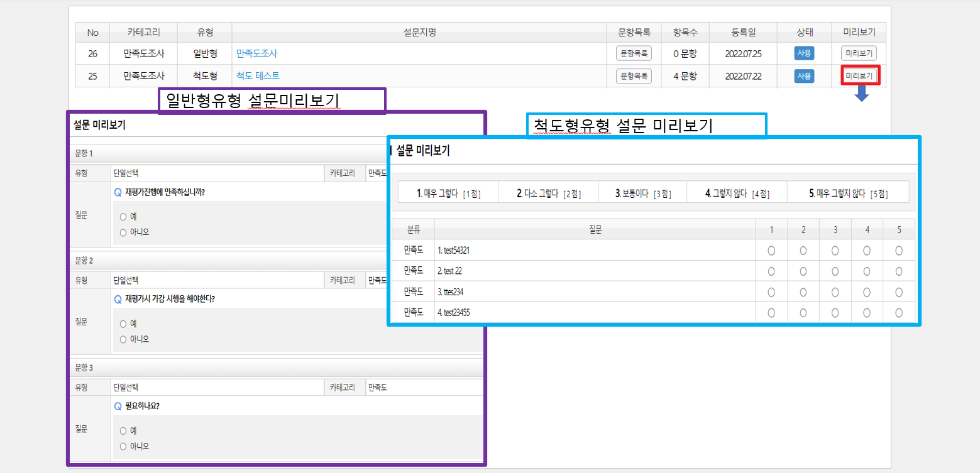Toggle the 사용 status for survey 25
980x473 pixels.
point(804,76)
